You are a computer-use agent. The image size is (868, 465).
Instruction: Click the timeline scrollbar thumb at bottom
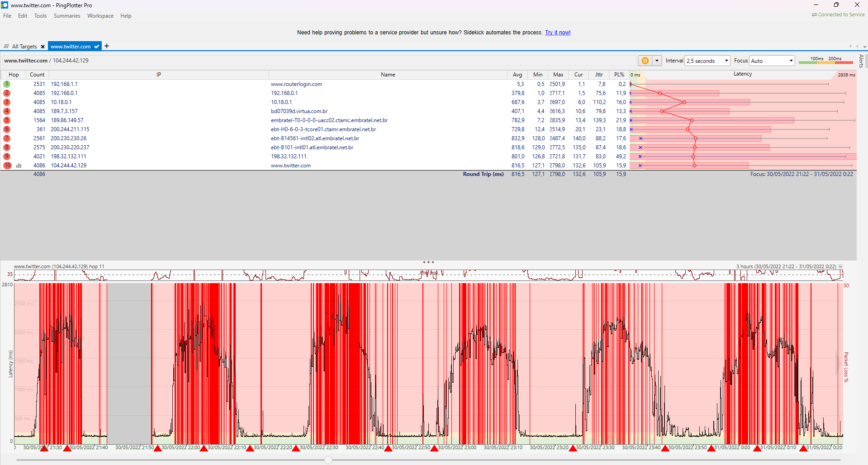tap(328, 460)
